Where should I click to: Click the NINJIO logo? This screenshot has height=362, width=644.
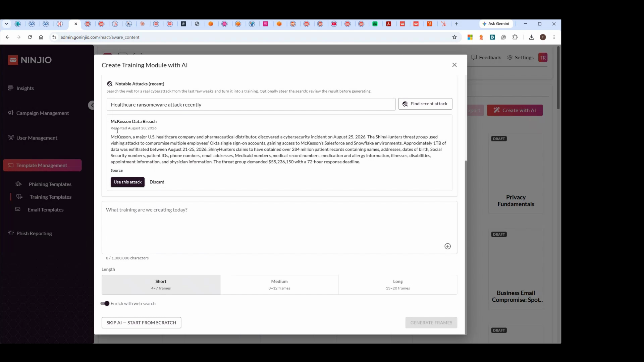point(30,60)
